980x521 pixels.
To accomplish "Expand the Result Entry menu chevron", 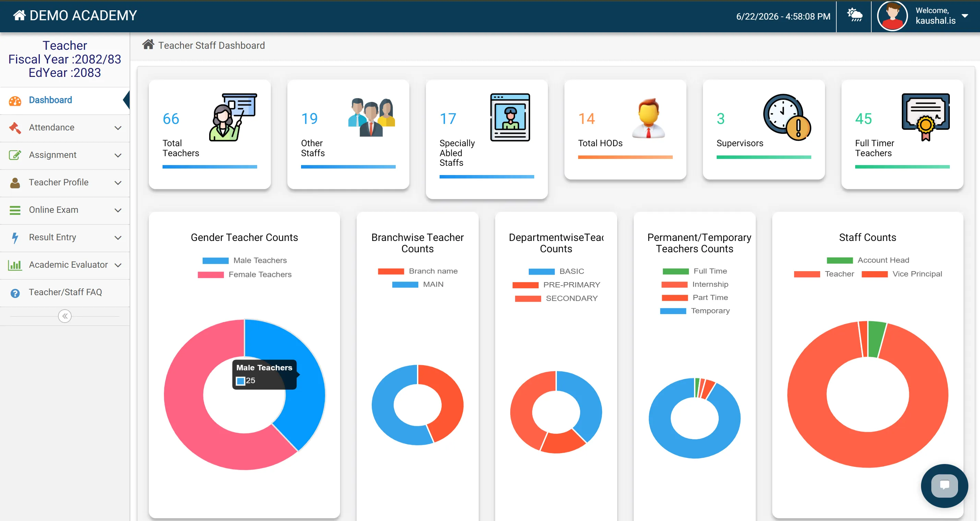I will point(118,238).
